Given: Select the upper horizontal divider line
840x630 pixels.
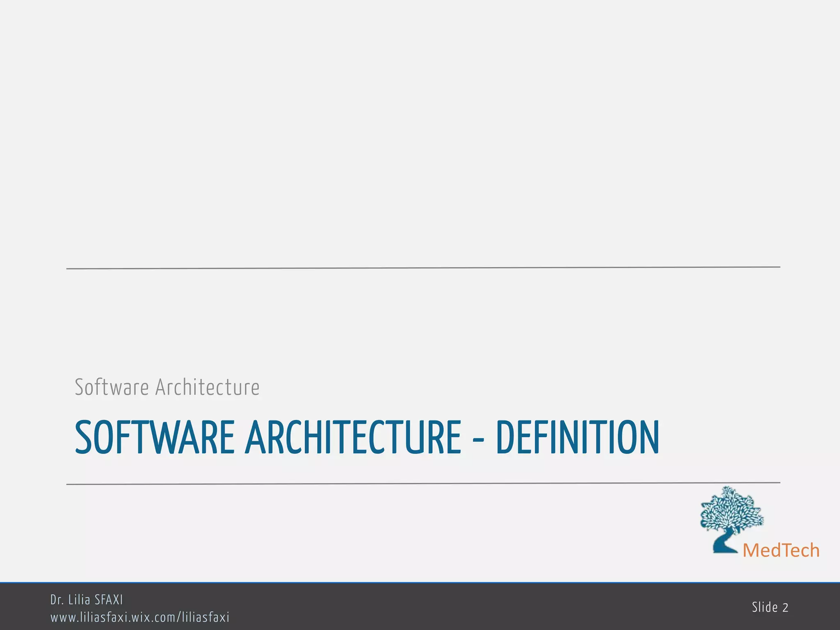Looking at the screenshot, I should 423,268.
